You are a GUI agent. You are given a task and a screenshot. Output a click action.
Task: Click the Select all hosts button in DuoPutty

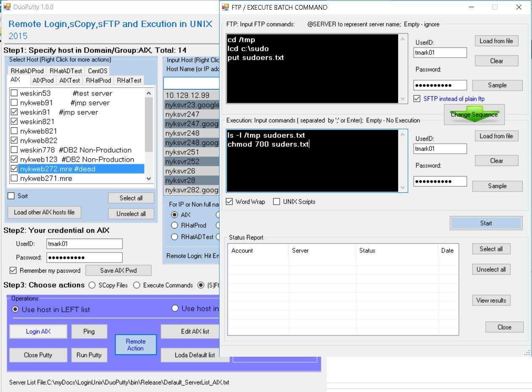(131, 198)
